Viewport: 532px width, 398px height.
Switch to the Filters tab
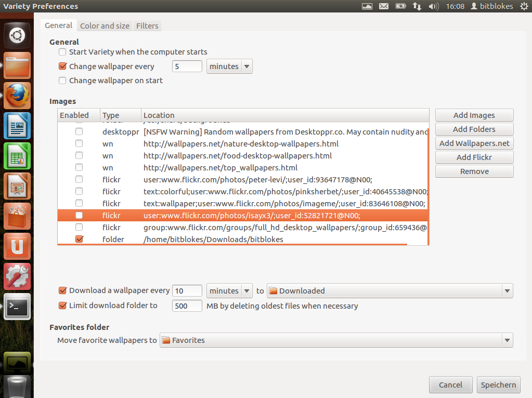[x=147, y=26]
